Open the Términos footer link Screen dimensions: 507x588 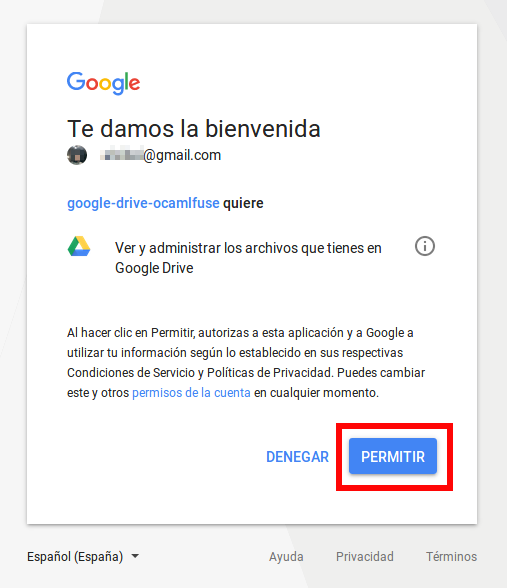point(452,556)
